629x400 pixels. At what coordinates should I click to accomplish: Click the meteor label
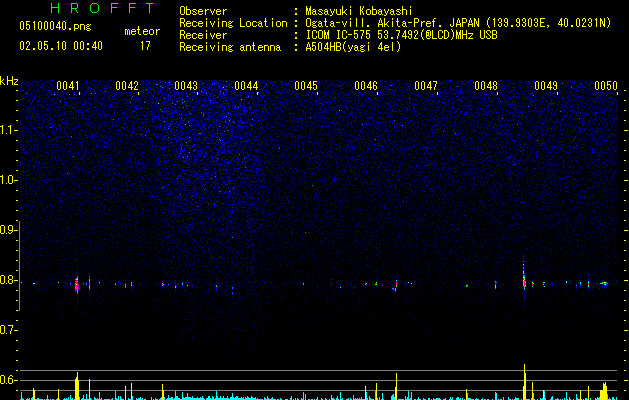(x=142, y=31)
